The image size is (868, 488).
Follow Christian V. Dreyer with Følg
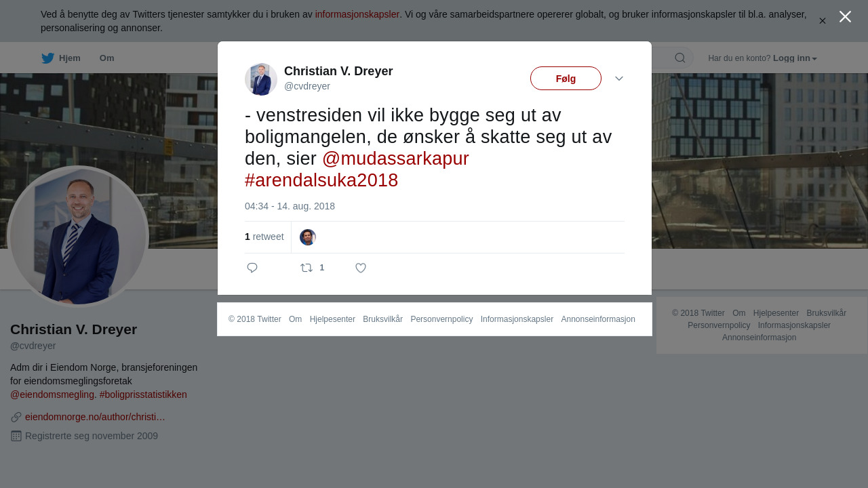click(x=566, y=79)
